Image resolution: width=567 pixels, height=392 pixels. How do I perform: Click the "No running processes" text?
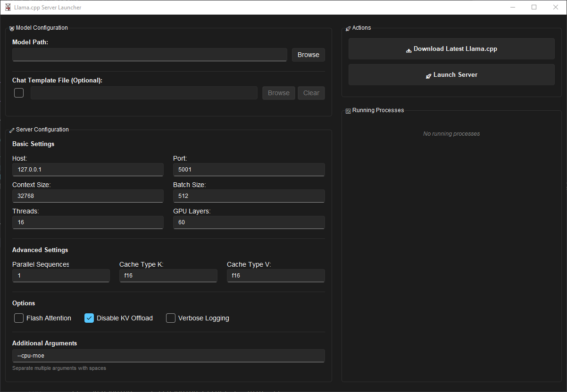[451, 134]
